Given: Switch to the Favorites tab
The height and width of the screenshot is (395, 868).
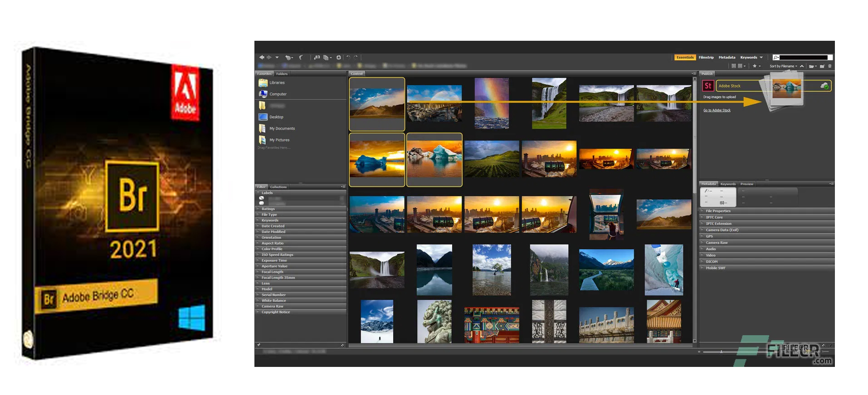Looking at the screenshot, I should (x=264, y=74).
